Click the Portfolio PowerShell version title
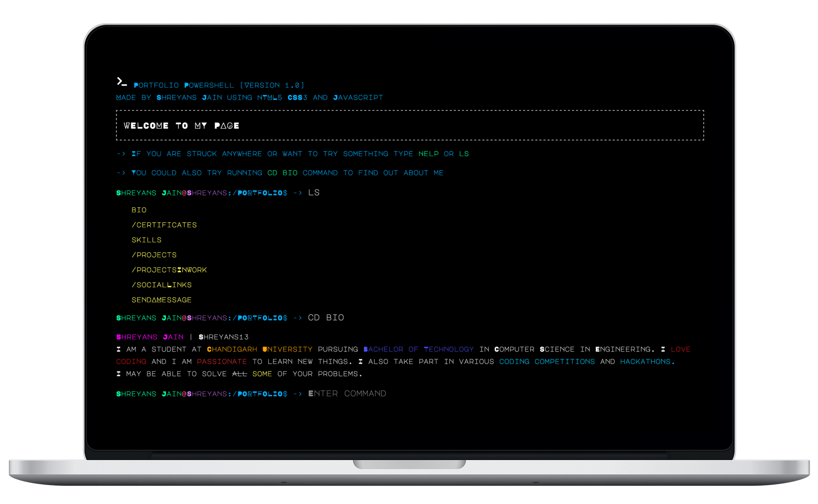818x504 pixels. tap(219, 85)
